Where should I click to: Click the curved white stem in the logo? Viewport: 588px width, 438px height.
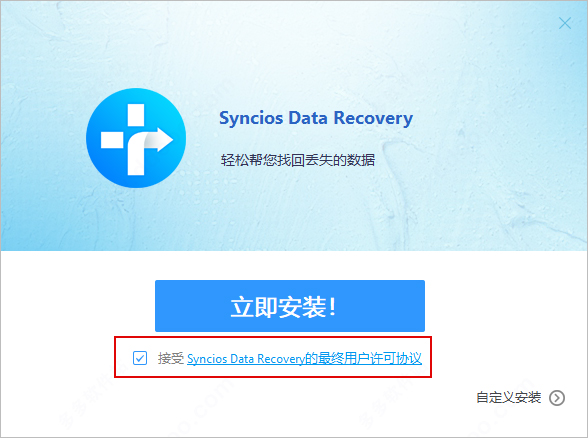pyautogui.click(x=139, y=154)
